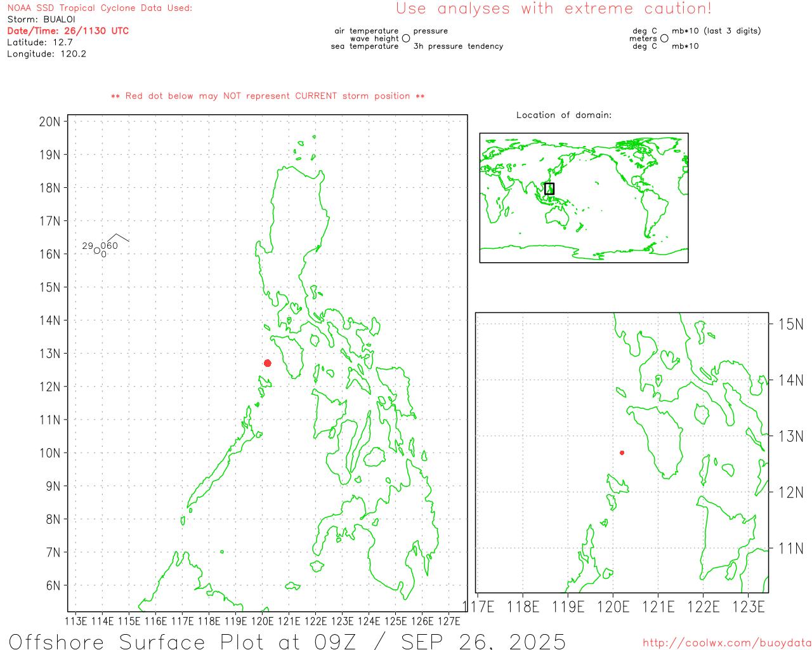Select the 'Storm: BUALOI' text

click(x=41, y=19)
